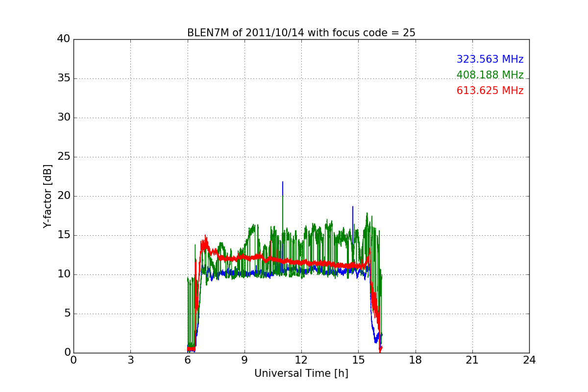
Task: Click the y-axis tick label '5'
Action: click(67, 314)
